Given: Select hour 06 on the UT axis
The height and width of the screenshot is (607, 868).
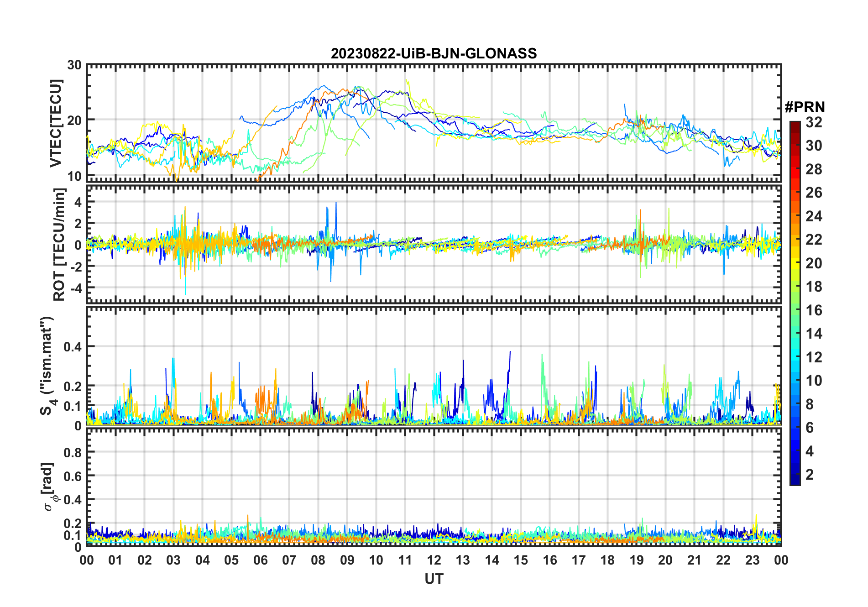Looking at the screenshot, I should pyautogui.click(x=260, y=560).
